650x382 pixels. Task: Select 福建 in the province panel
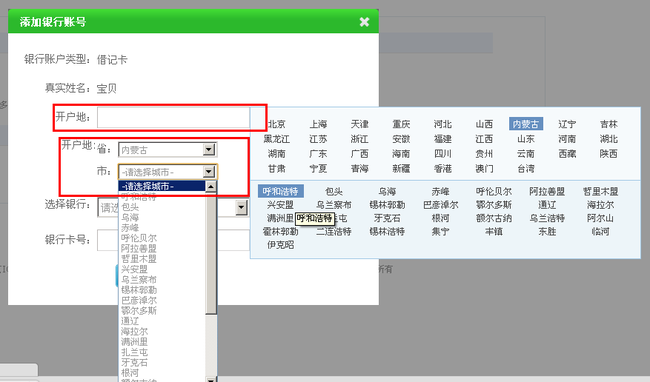[x=443, y=139]
